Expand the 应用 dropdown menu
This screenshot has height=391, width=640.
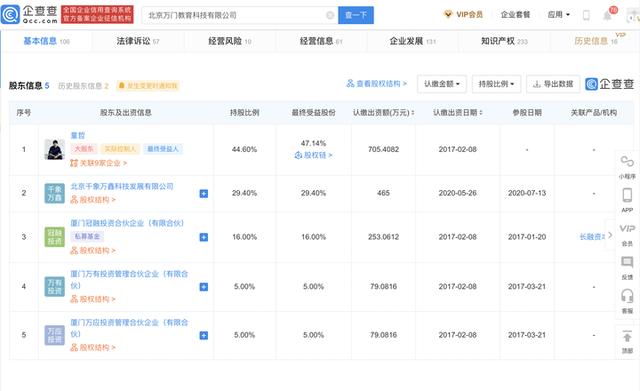pos(558,15)
